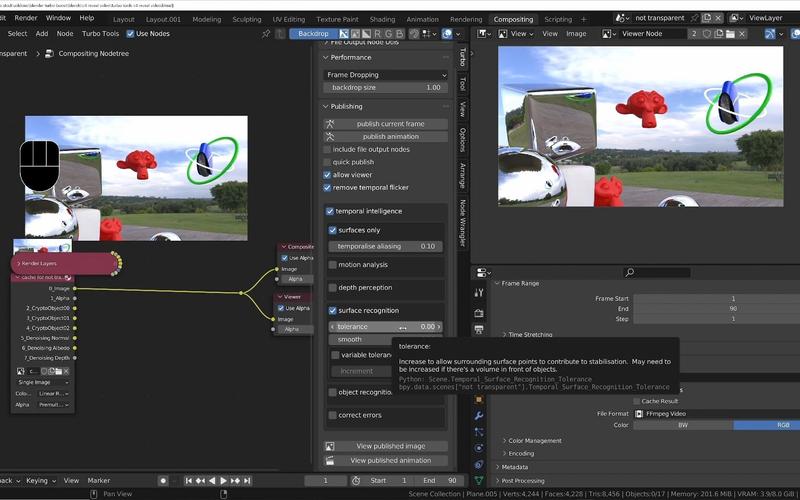Open the Keying menu in timeline
The height and width of the screenshot is (500, 800).
(40, 481)
